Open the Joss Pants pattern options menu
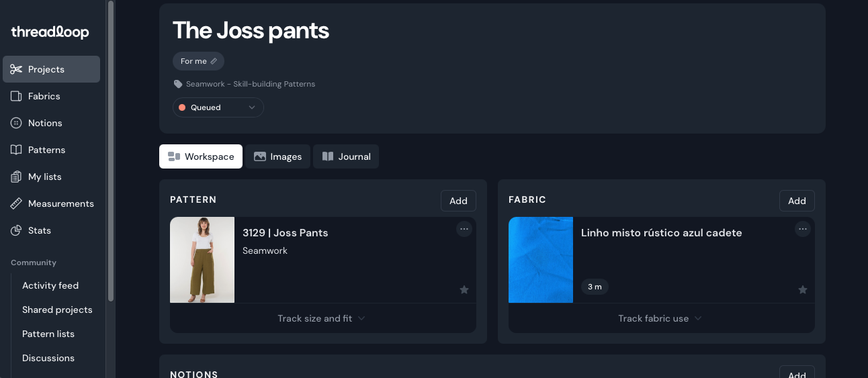868x378 pixels. point(464,229)
